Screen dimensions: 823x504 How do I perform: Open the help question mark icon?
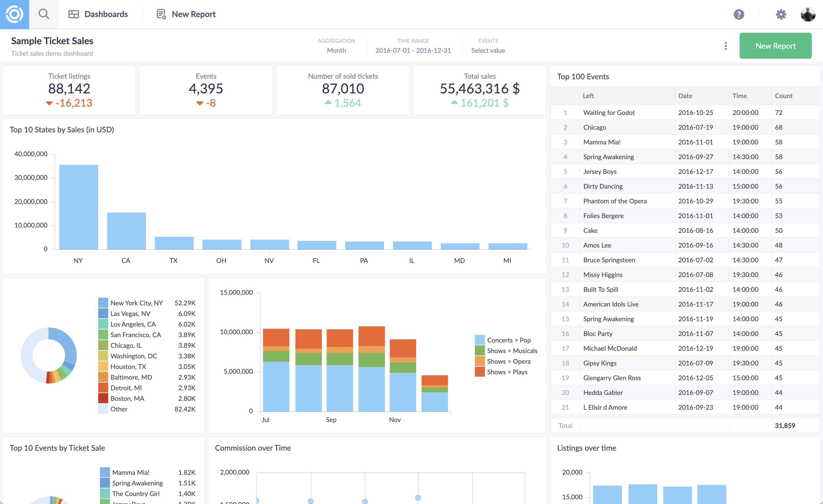point(738,14)
